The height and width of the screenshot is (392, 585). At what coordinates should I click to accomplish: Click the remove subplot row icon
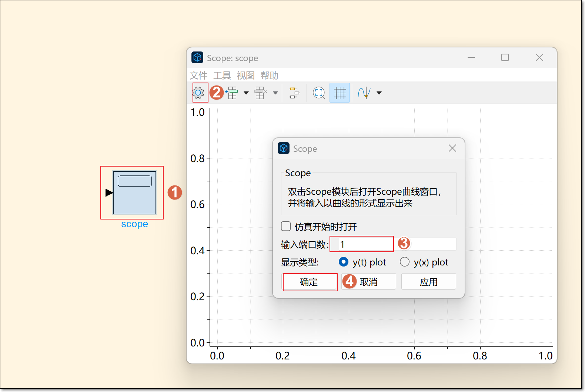coord(261,93)
